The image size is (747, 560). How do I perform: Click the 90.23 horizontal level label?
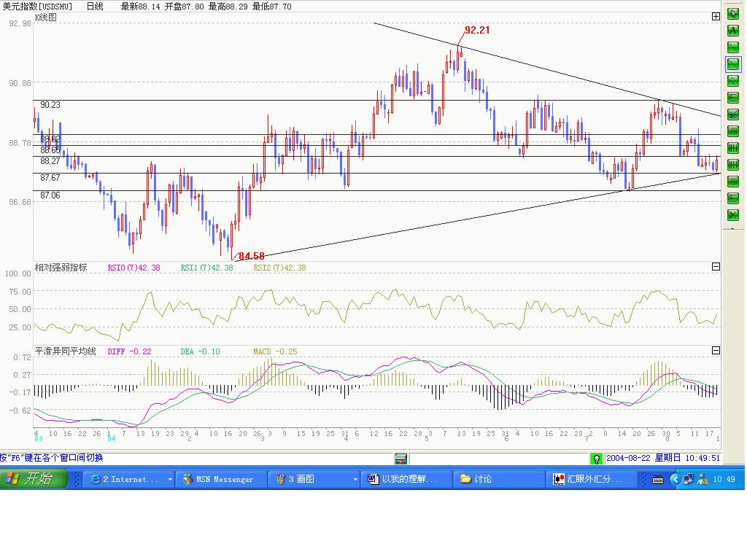tap(50, 105)
